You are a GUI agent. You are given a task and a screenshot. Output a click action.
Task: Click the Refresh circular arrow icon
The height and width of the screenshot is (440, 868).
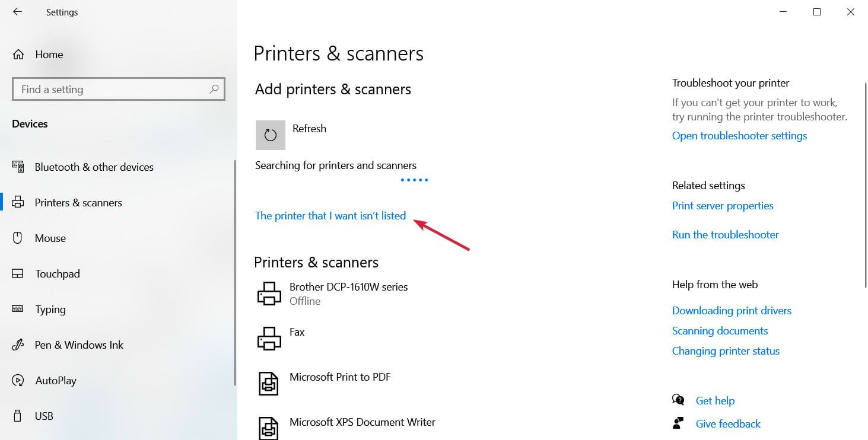pos(271,135)
